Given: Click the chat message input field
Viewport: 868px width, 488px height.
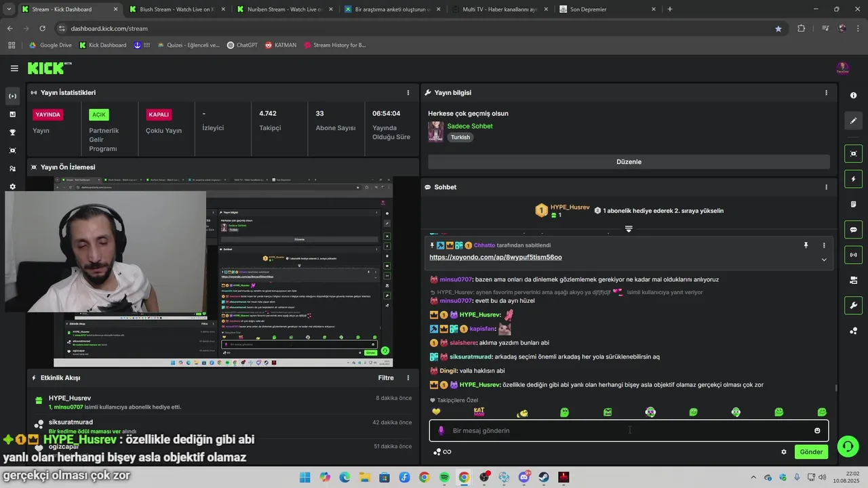Looking at the screenshot, I should pyautogui.click(x=629, y=430).
